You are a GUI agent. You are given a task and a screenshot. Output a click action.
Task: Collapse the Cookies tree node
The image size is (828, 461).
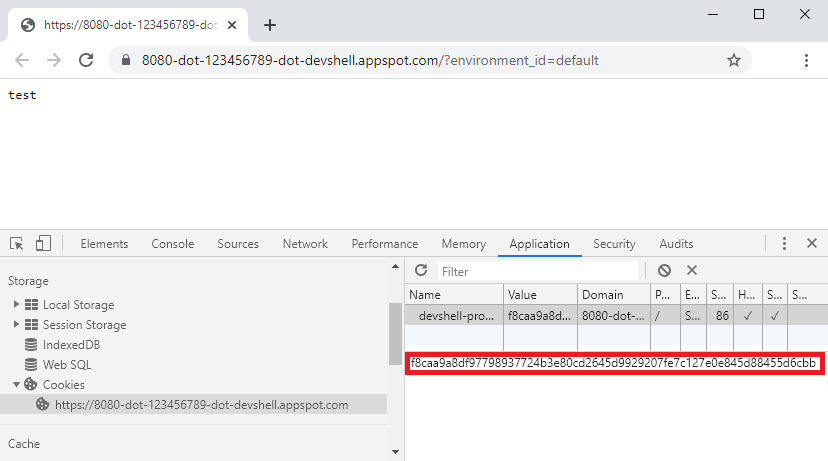[x=16, y=385]
